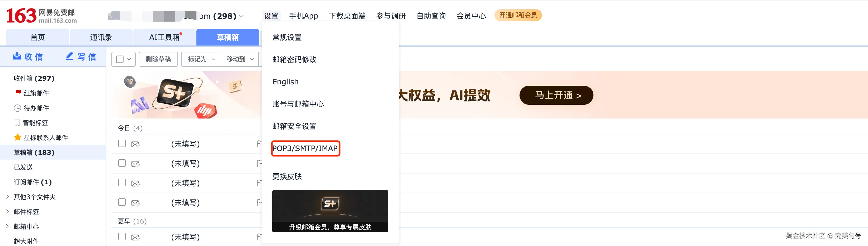This screenshot has height=246, width=868.
Task: Click the envelope icon of first today draft
Action: tap(135, 144)
